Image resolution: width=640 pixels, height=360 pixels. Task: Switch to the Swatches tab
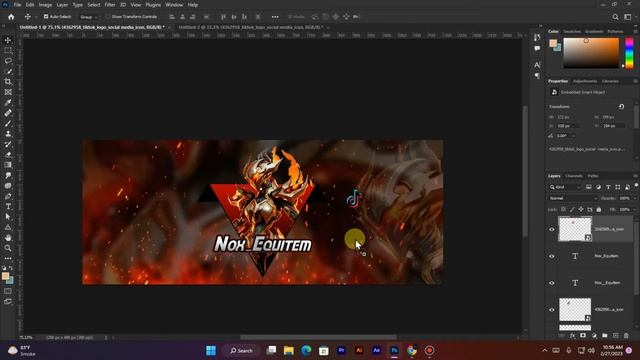(572, 31)
